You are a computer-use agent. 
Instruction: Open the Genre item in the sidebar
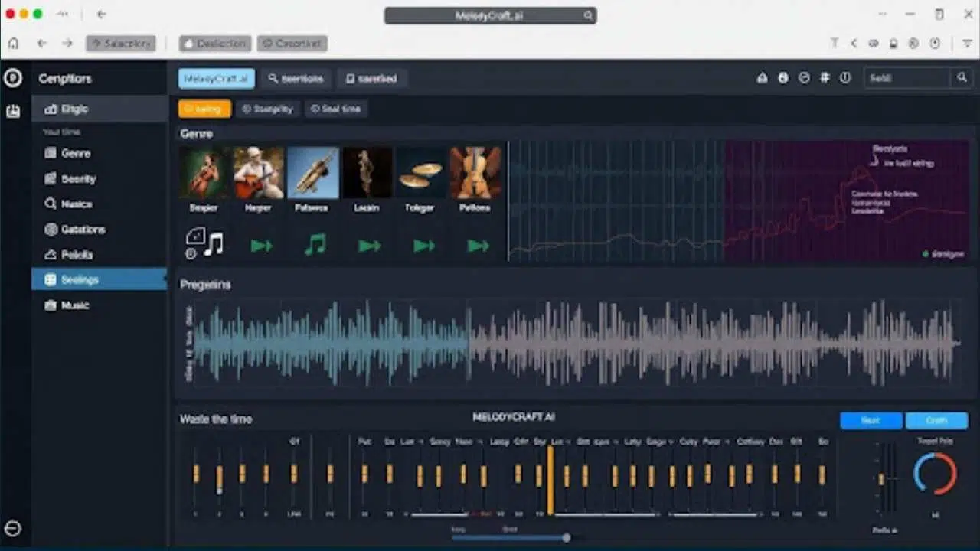(x=76, y=153)
